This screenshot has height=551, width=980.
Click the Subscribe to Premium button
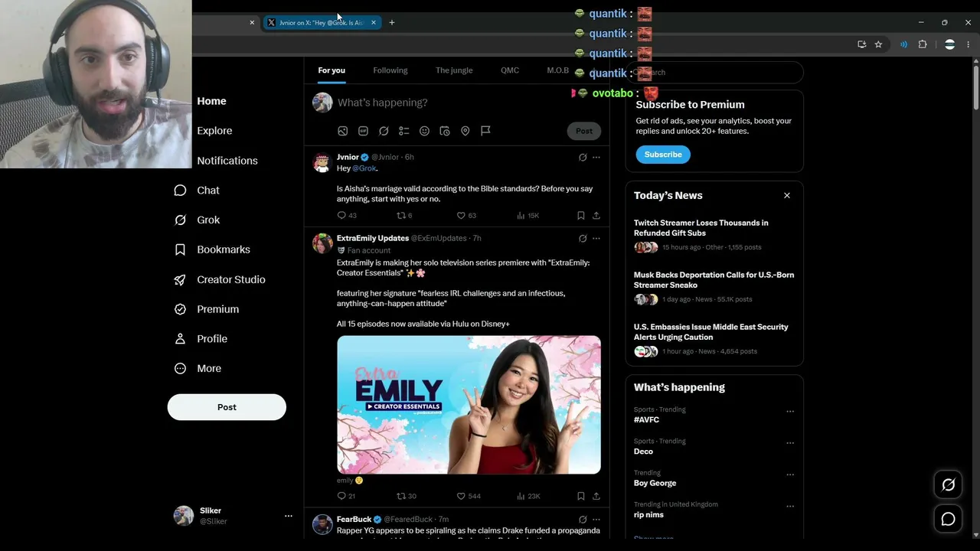click(x=663, y=155)
